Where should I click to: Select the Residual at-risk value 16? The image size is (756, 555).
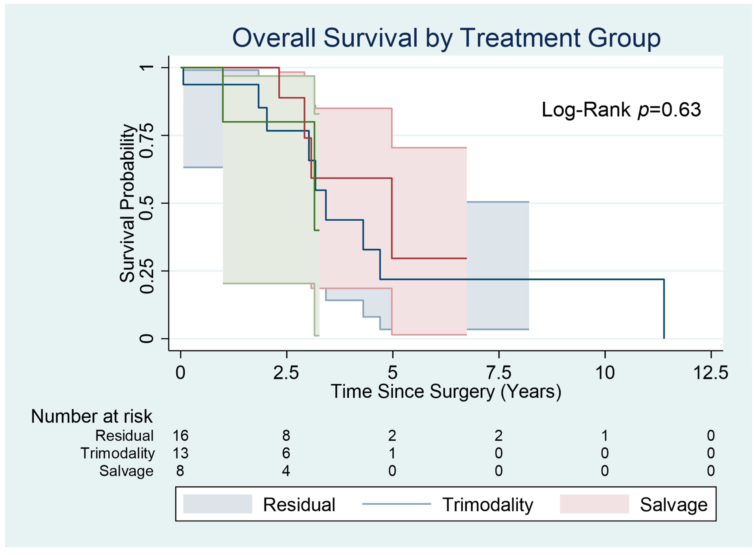pyautogui.click(x=181, y=436)
